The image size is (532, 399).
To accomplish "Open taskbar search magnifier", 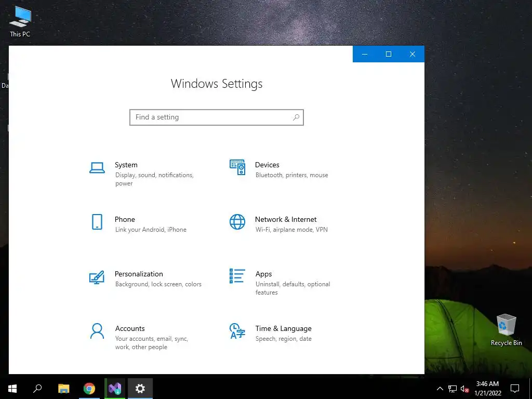I will point(37,389).
